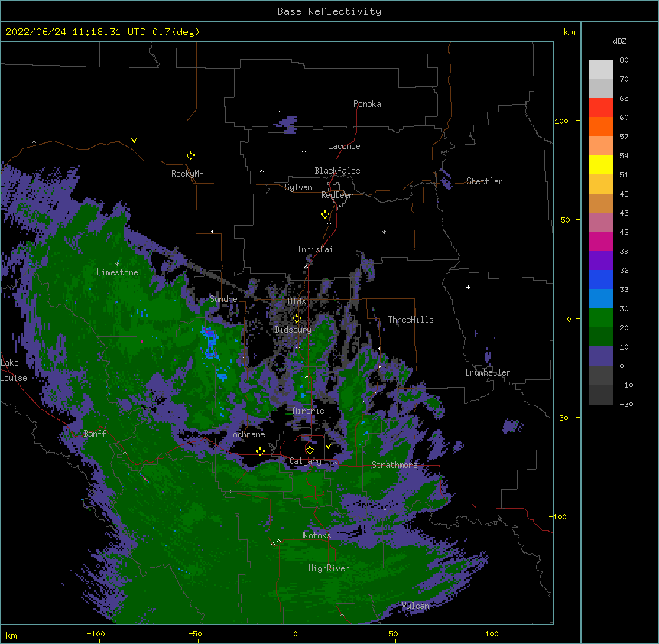Click the ThreeHills label
The width and height of the screenshot is (659, 644).
(411, 320)
